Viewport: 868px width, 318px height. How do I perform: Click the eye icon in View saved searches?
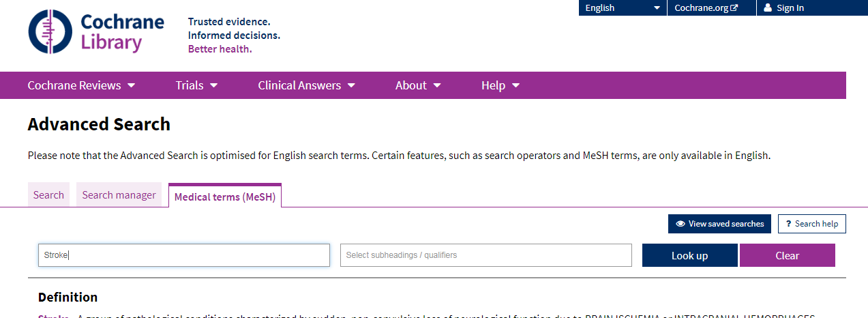pos(680,224)
